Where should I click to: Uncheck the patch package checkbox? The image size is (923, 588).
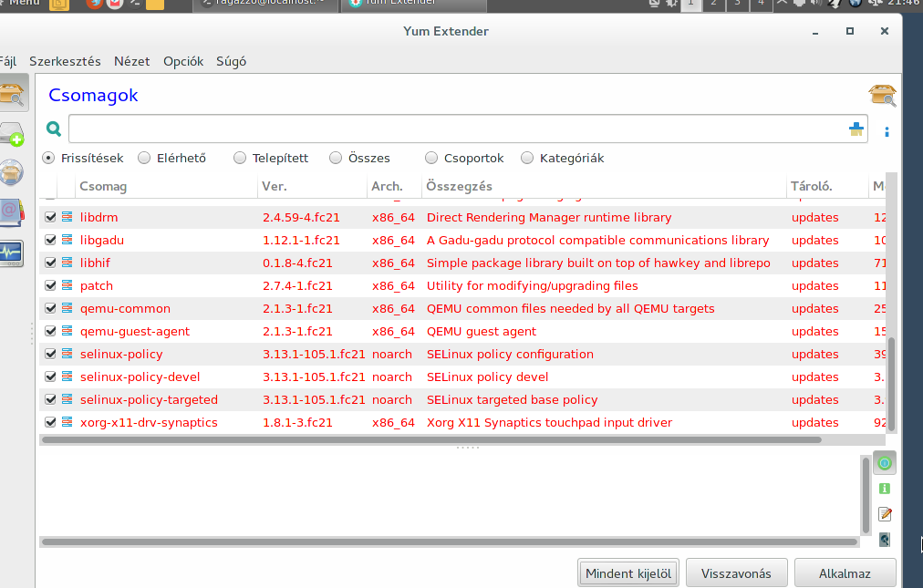click(50, 285)
